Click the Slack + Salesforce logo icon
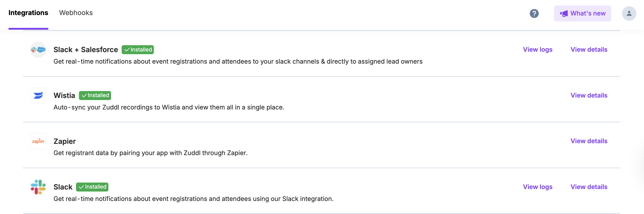The width and height of the screenshot is (644, 214). 38,50
